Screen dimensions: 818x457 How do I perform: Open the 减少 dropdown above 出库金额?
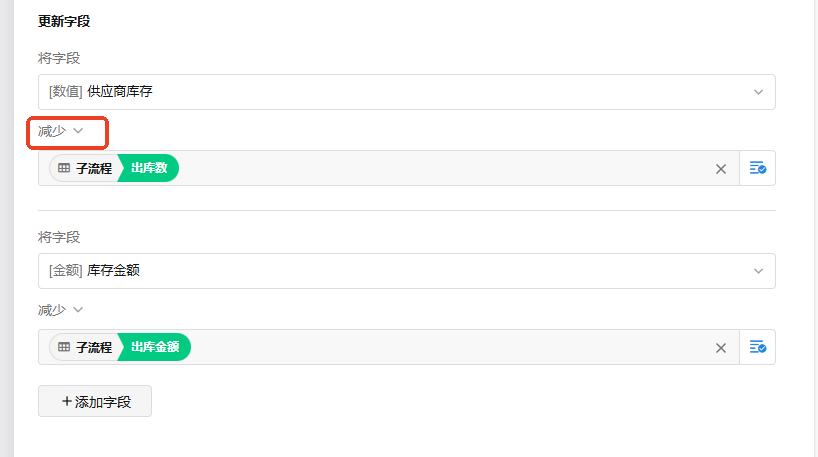(60, 310)
